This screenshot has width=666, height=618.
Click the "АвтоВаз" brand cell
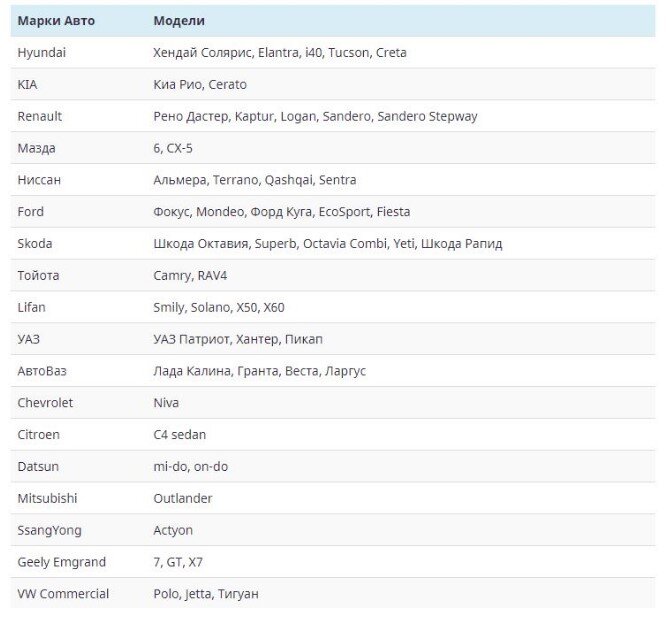coord(42,371)
